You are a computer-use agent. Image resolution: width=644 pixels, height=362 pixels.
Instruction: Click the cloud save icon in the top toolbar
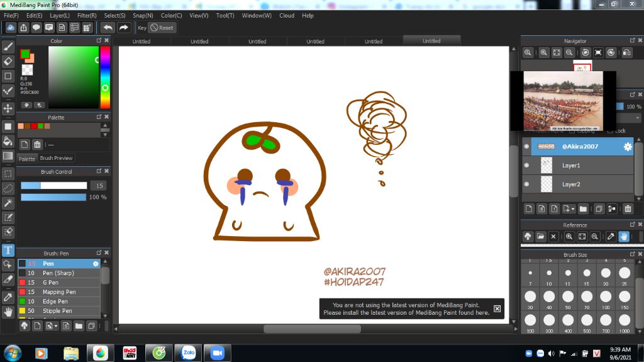(11, 28)
